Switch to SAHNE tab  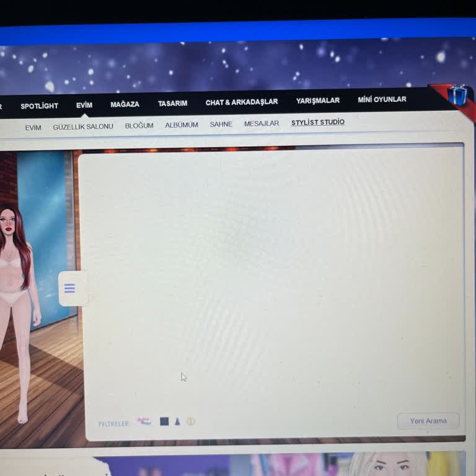[x=221, y=124]
